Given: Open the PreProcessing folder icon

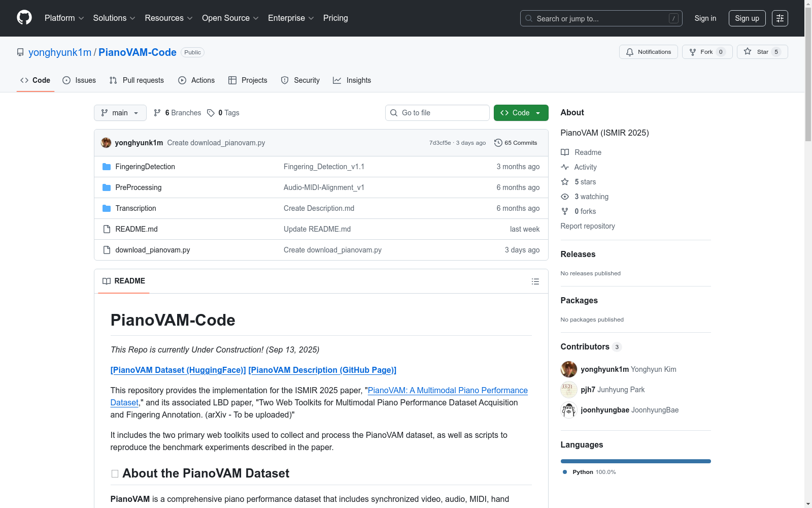Looking at the screenshot, I should 107,187.
